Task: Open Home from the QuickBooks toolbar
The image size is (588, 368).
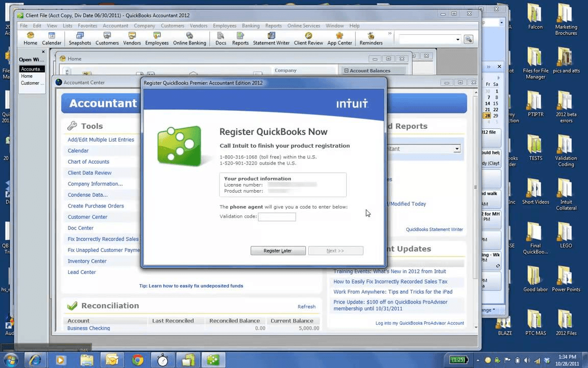Action: pos(31,39)
